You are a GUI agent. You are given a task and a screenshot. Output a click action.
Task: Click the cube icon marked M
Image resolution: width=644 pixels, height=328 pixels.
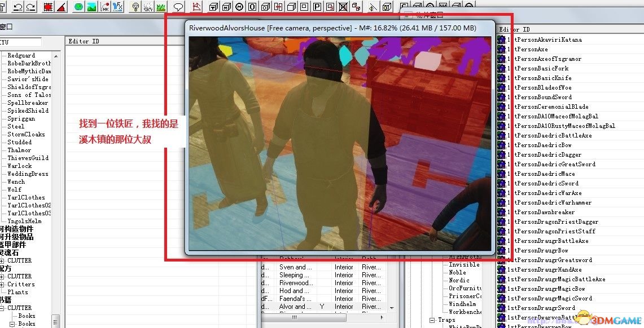click(227, 7)
